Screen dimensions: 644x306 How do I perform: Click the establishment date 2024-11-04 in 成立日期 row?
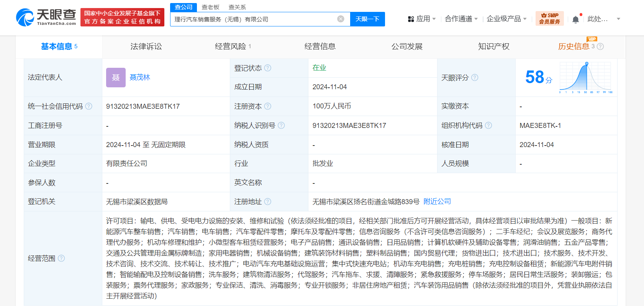click(329, 87)
